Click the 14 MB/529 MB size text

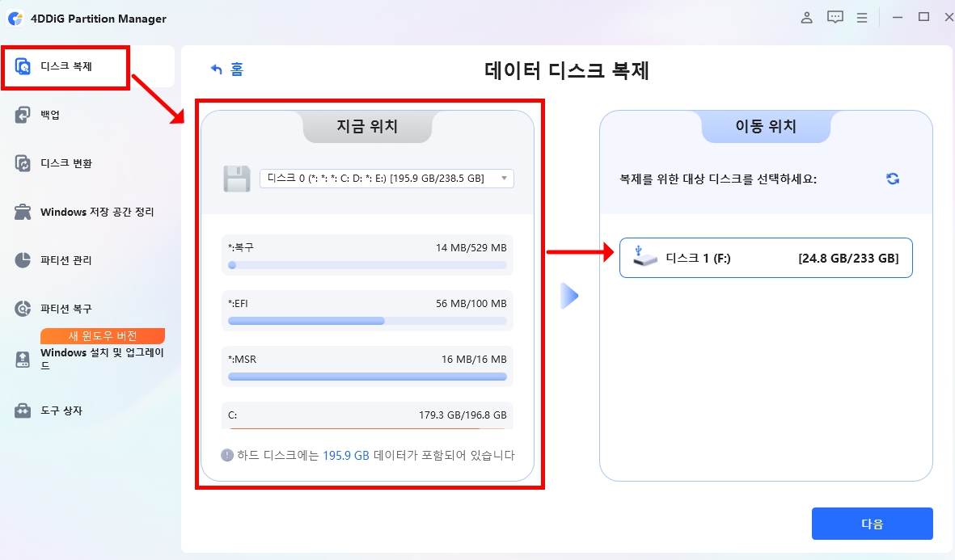coord(471,248)
